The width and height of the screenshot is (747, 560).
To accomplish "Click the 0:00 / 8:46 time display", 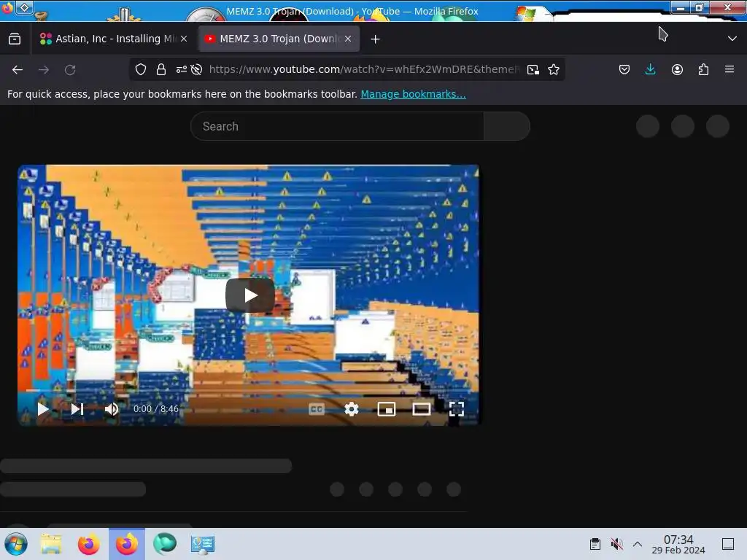I will tap(156, 409).
